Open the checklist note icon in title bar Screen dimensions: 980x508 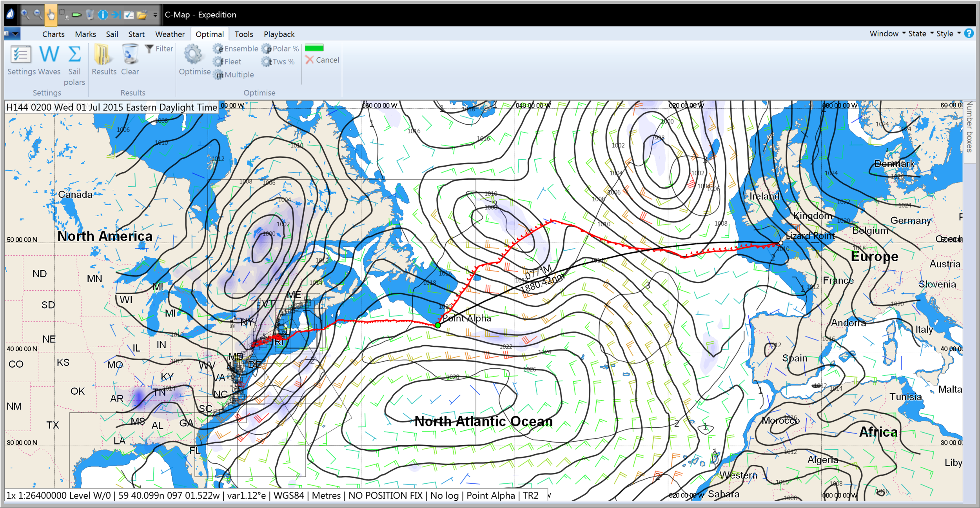point(129,15)
